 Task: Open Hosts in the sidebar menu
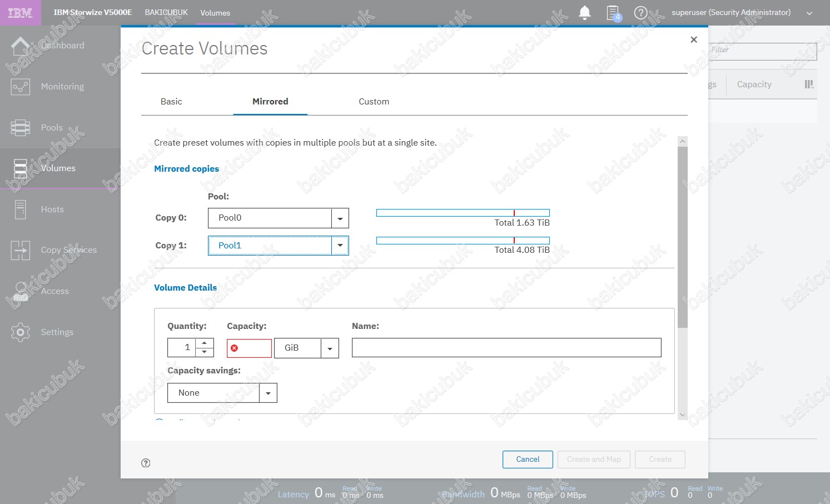(52, 209)
